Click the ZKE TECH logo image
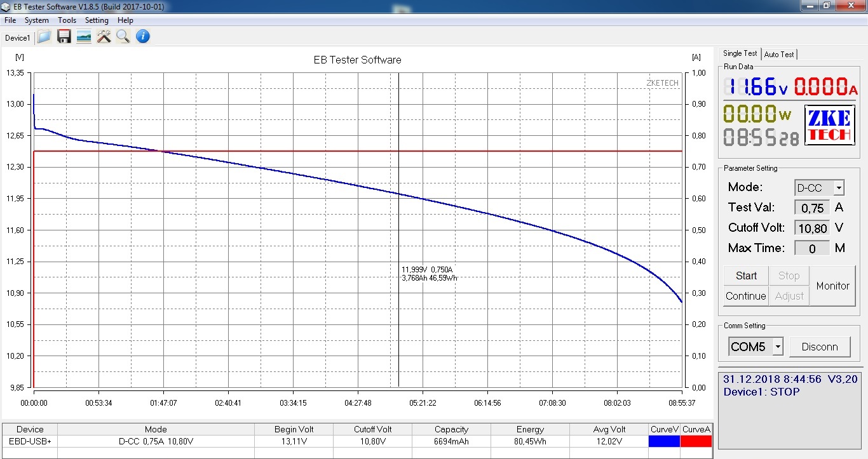Image resolution: width=868 pixels, height=459 pixels. tap(829, 125)
